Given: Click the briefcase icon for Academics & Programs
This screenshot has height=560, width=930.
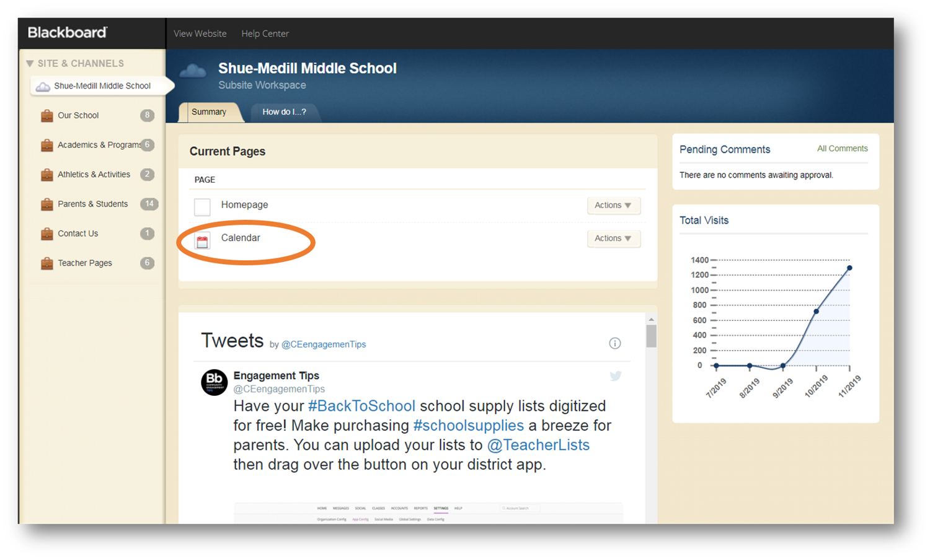Looking at the screenshot, I should click(x=47, y=145).
